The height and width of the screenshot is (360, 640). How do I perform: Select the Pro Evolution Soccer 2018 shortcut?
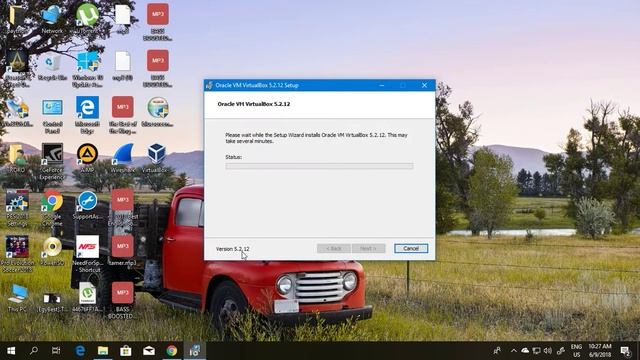pos(17,254)
